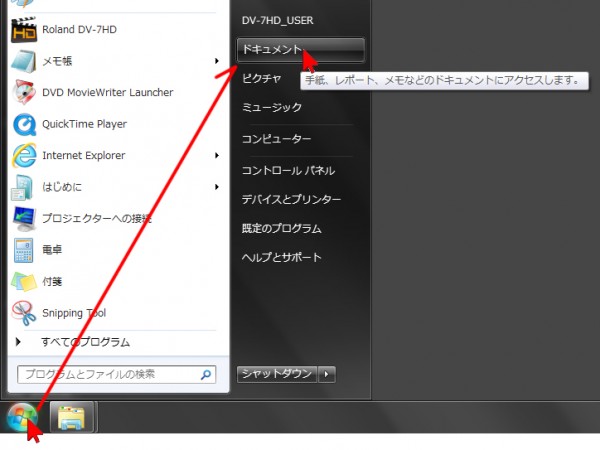The height and width of the screenshot is (450, 600).
Task: Open ヘルプとサポート
Action: tap(282, 257)
